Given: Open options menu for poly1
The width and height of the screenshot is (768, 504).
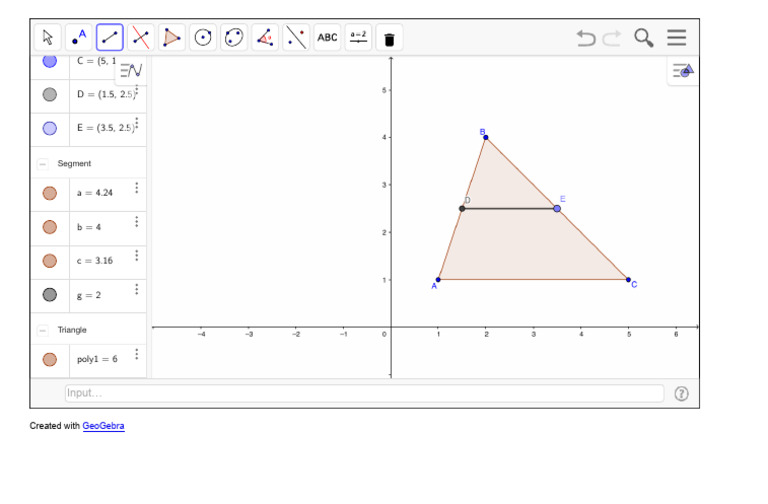Looking at the screenshot, I should coord(137,354).
